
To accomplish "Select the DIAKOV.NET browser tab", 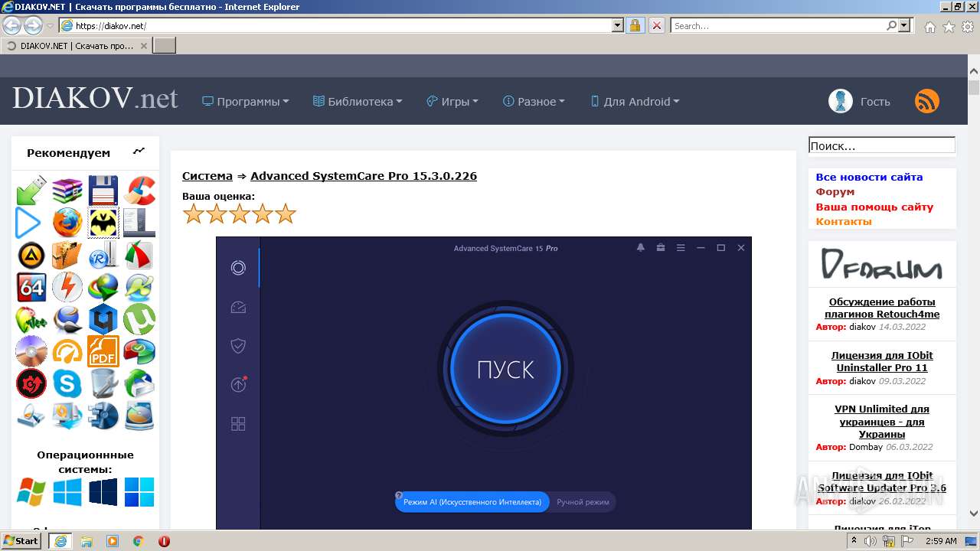I will [77, 46].
